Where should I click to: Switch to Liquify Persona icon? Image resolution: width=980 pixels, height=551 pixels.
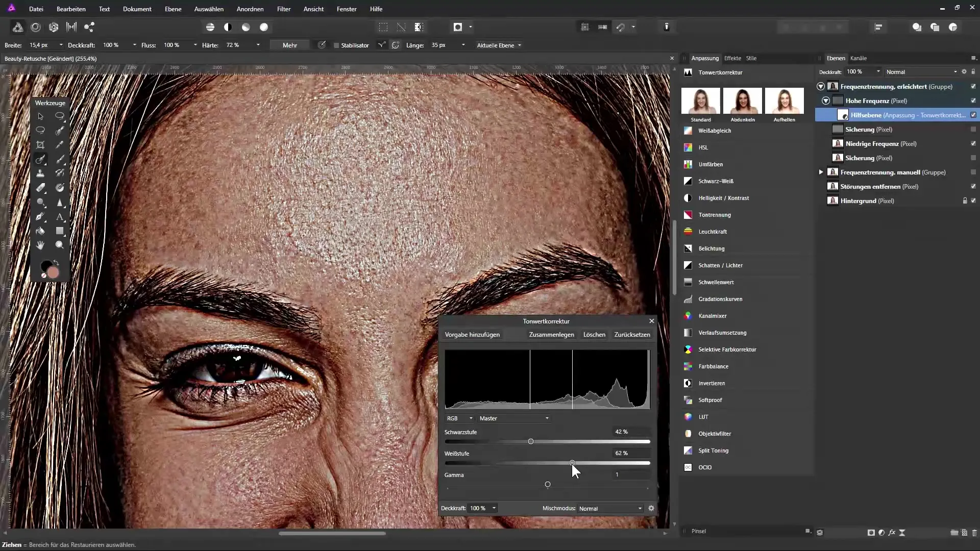(x=36, y=27)
